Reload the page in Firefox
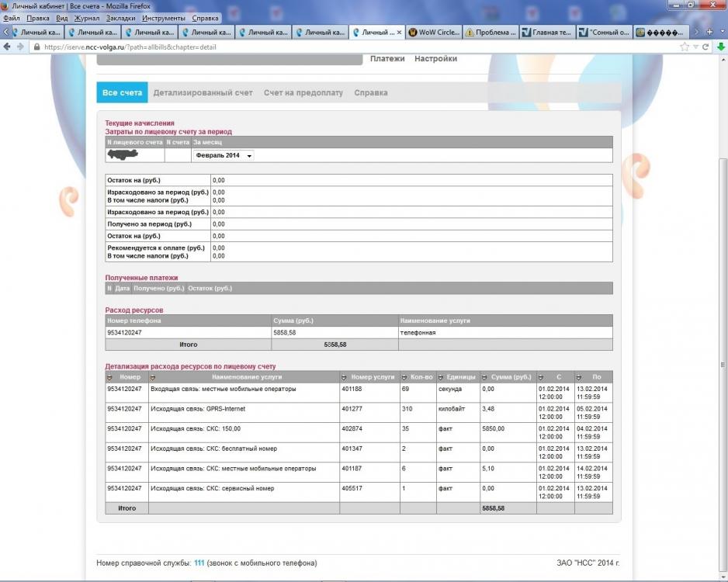Screen dimensions: 728x582 click(x=705, y=47)
